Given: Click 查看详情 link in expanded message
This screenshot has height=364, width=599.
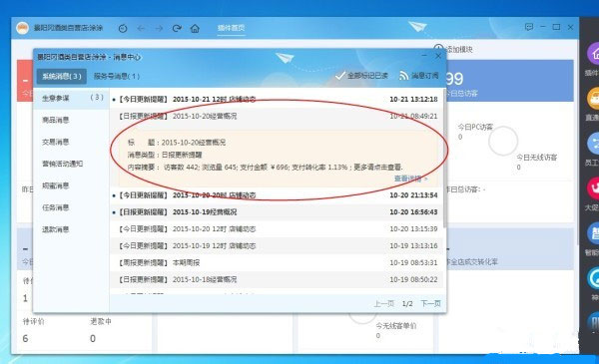Looking at the screenshot, I should pyautogui.click(x=410, y=179).
